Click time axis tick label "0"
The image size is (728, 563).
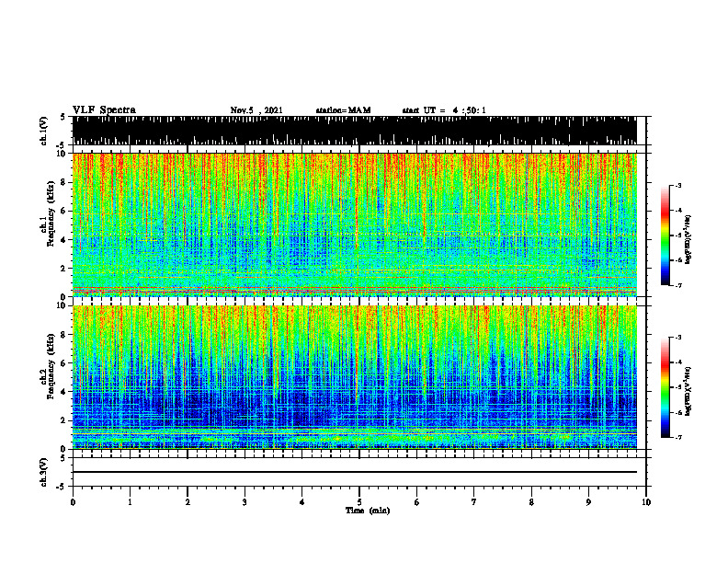click(73, 502)
